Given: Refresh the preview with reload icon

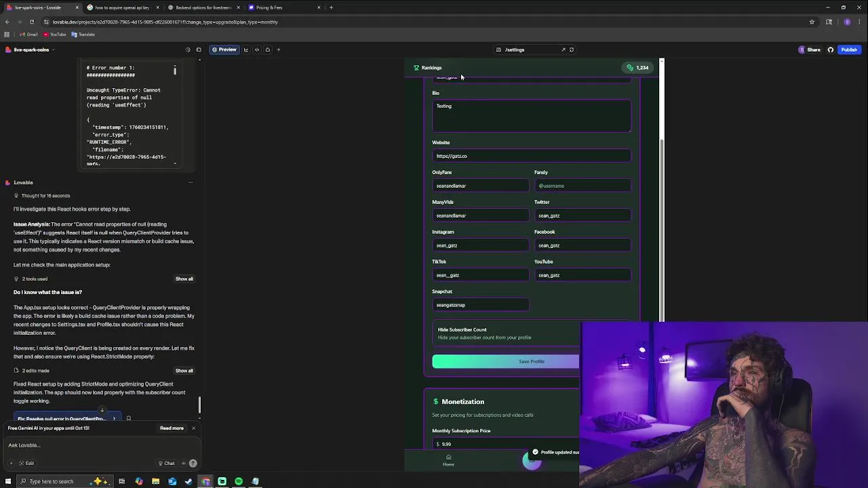Looking at the screenshot, I should coord(572,49).
